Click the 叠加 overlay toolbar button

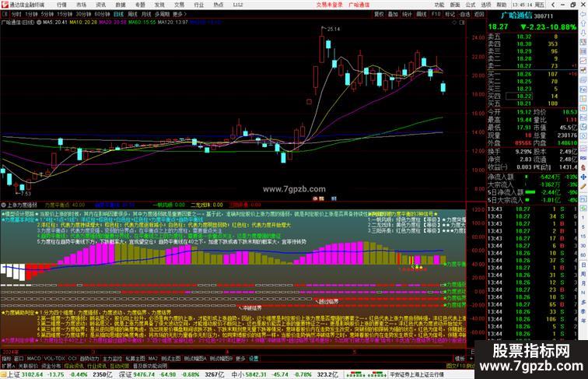pyautogui.click(x=393, y=14)
